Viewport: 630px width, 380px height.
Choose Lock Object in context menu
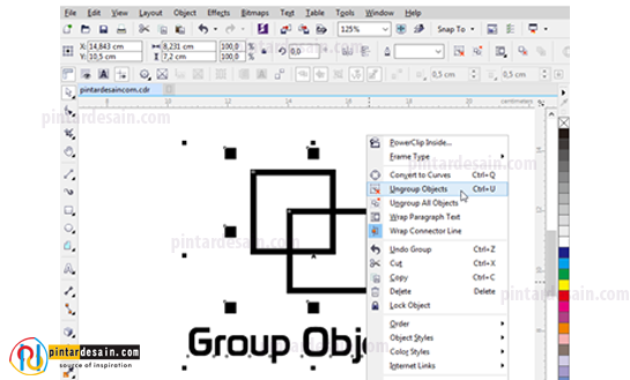[438, 305]
